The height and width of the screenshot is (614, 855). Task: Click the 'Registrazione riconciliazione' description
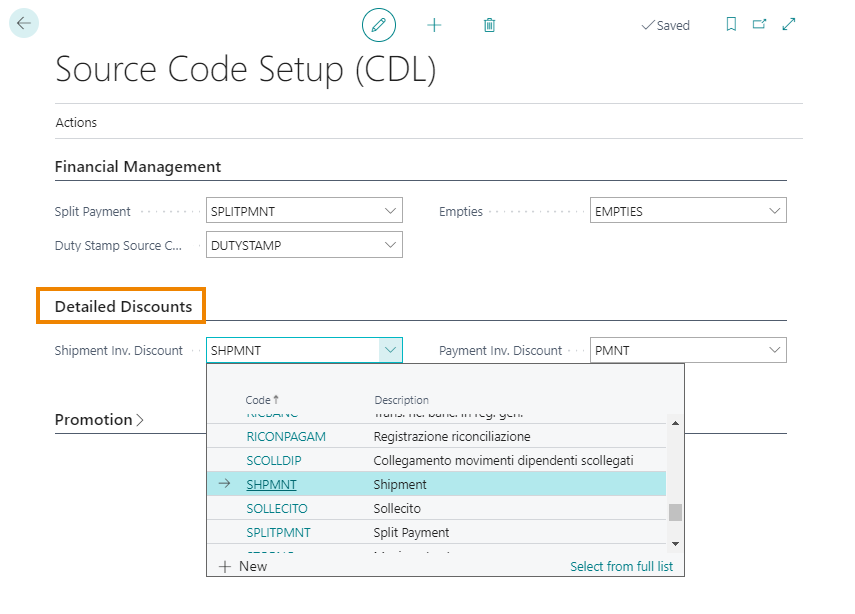452,436
